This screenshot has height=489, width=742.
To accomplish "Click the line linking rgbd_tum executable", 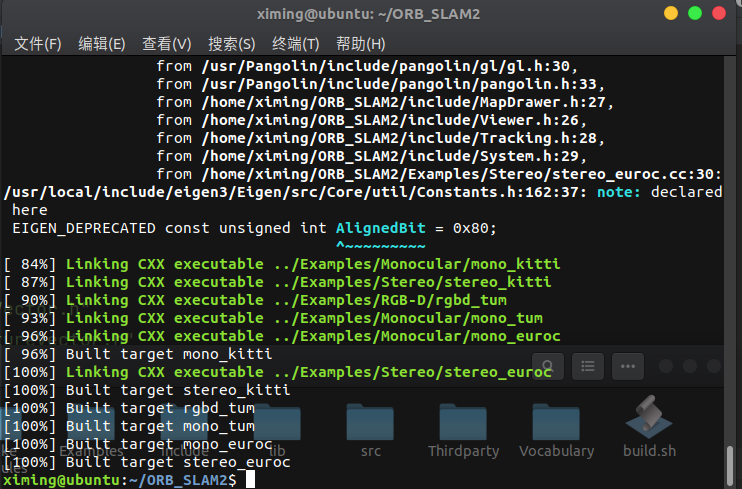I will [255, 300].
